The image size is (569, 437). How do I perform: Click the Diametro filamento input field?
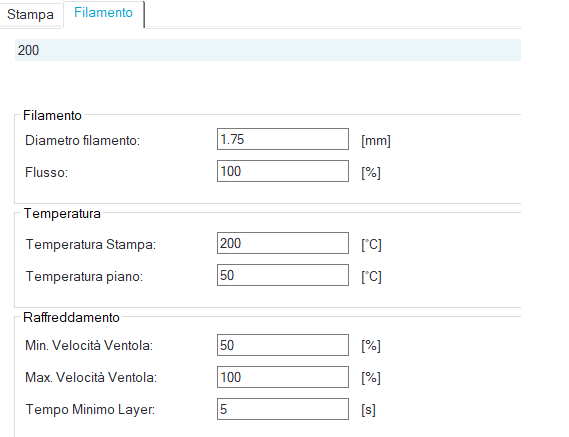[283, 139]
